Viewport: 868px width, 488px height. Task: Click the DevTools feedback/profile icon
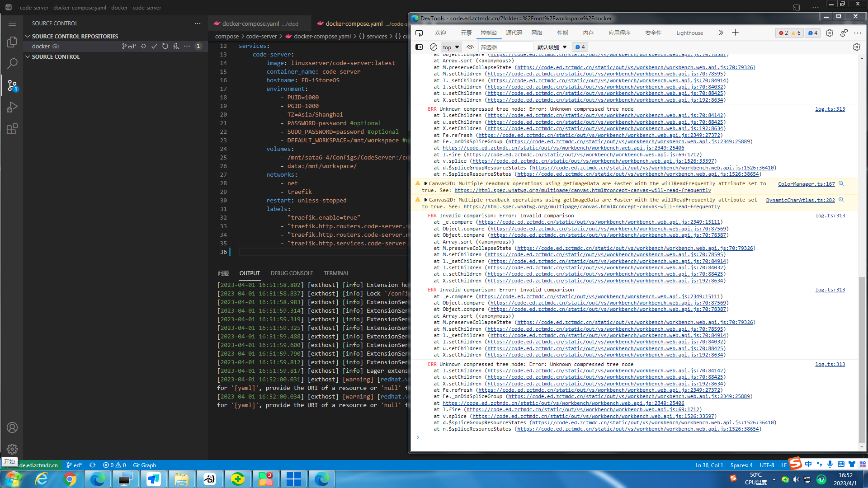[844, 33]
